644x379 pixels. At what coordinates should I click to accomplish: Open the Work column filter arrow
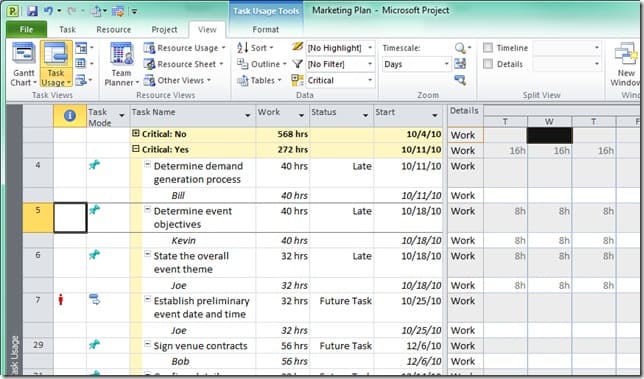(x=301, y=116)
